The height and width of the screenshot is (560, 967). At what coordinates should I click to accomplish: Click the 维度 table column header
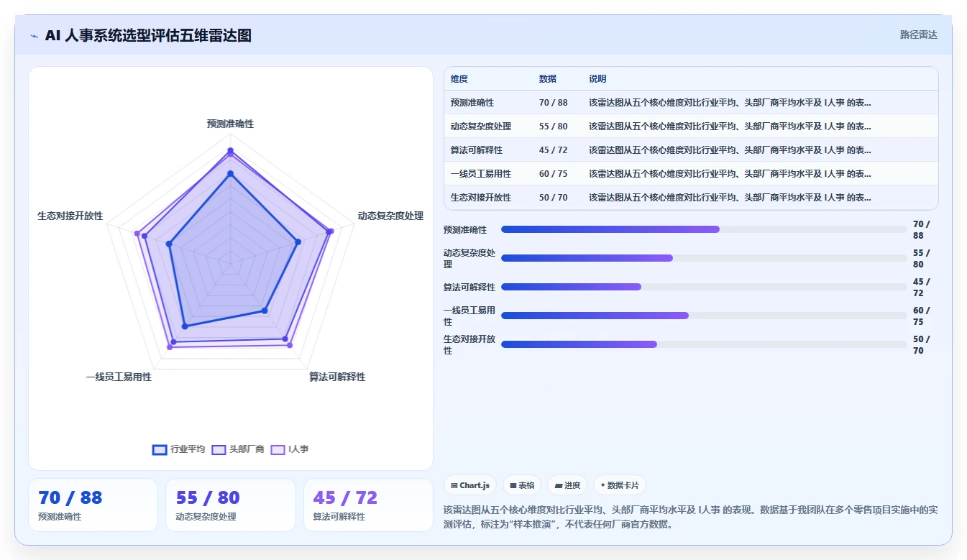pos(459,79)
